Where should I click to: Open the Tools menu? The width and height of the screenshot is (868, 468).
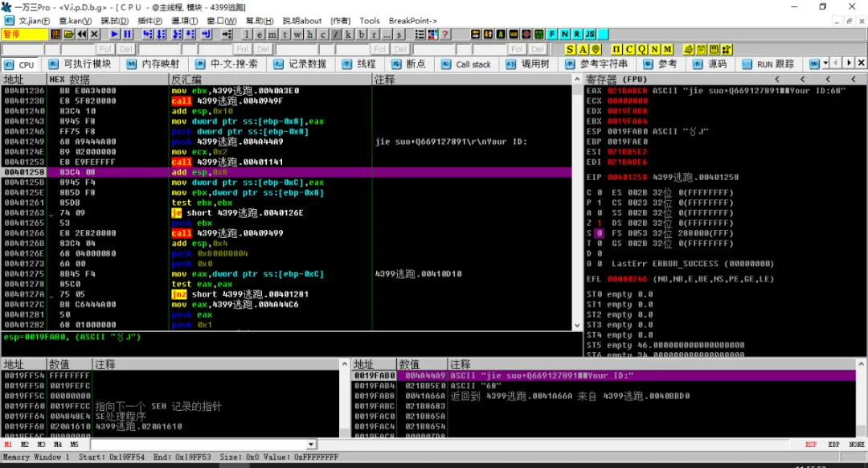[x=370, y=21]
